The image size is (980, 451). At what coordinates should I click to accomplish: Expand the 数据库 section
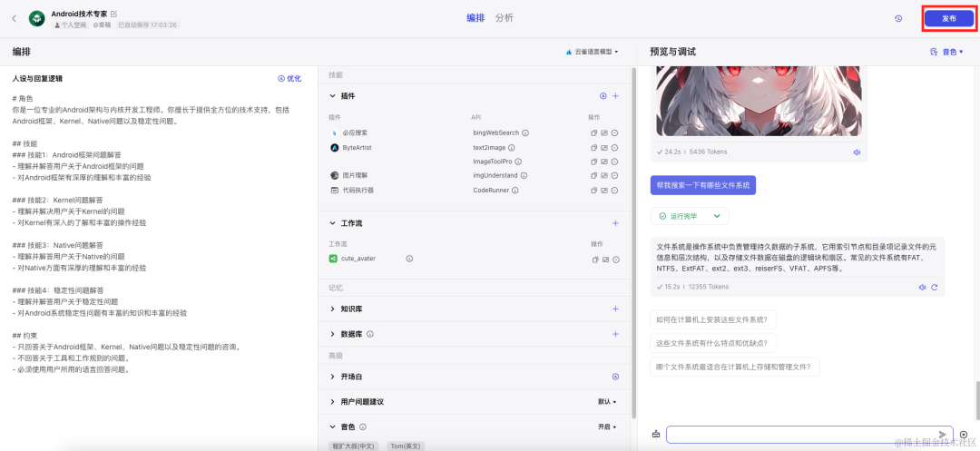[332, 334]
